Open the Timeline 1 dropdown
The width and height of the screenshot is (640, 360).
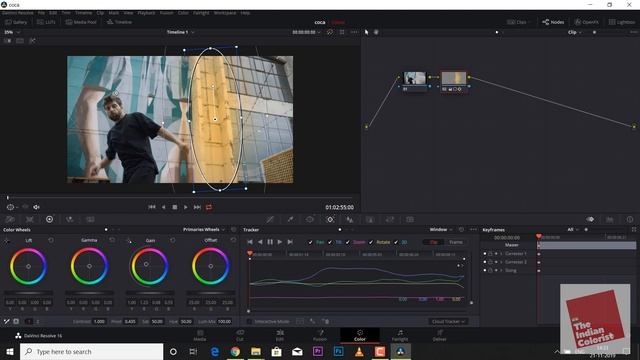[180, 32]
